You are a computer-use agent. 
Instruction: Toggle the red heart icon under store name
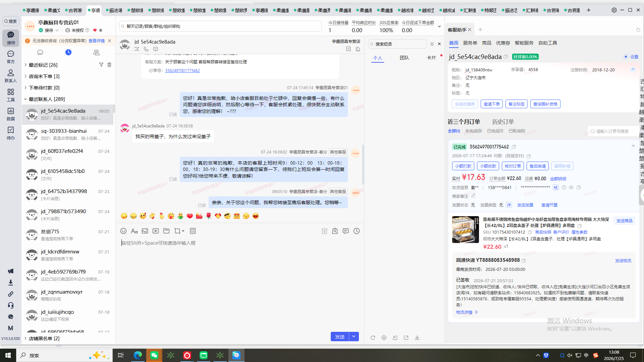95,30
